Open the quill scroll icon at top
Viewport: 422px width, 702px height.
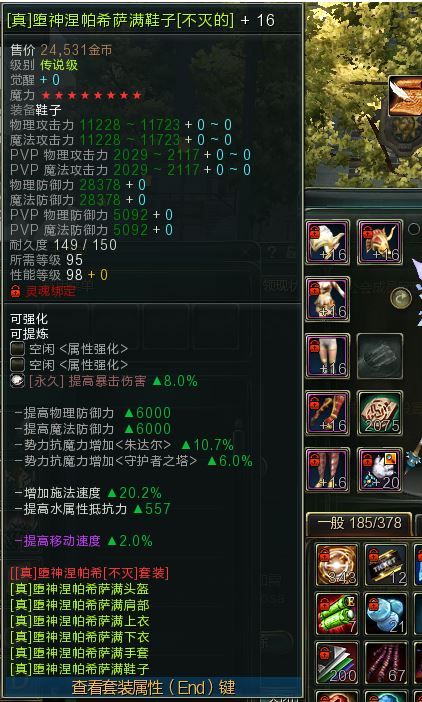click(x=405, y=96)
